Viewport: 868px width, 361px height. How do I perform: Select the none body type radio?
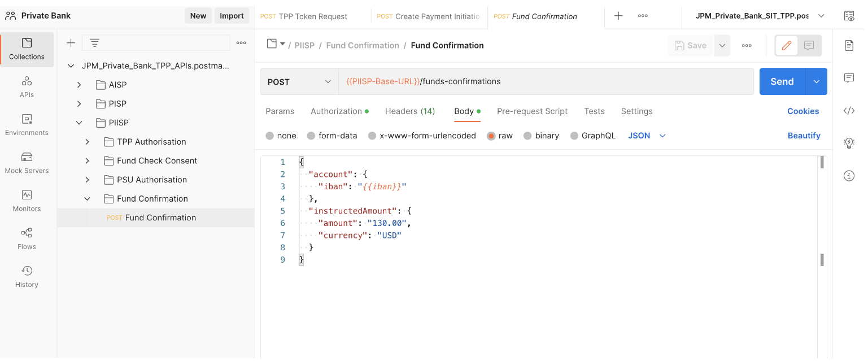(270, 136)
